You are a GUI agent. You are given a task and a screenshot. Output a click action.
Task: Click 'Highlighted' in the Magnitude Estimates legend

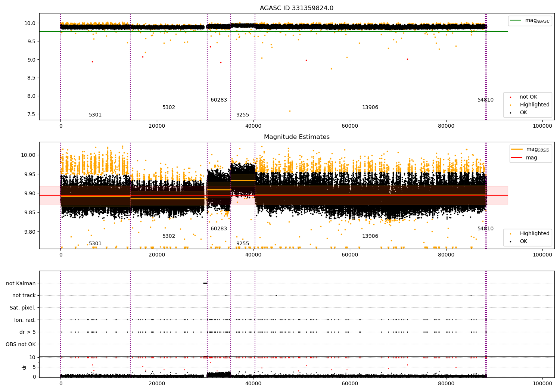pos(535,234)
